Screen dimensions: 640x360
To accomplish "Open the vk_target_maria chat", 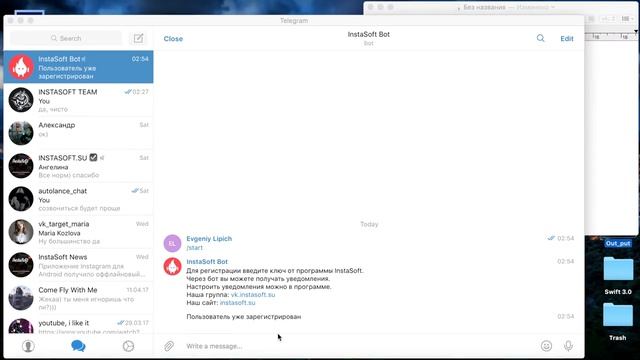I will pos(78,232).
